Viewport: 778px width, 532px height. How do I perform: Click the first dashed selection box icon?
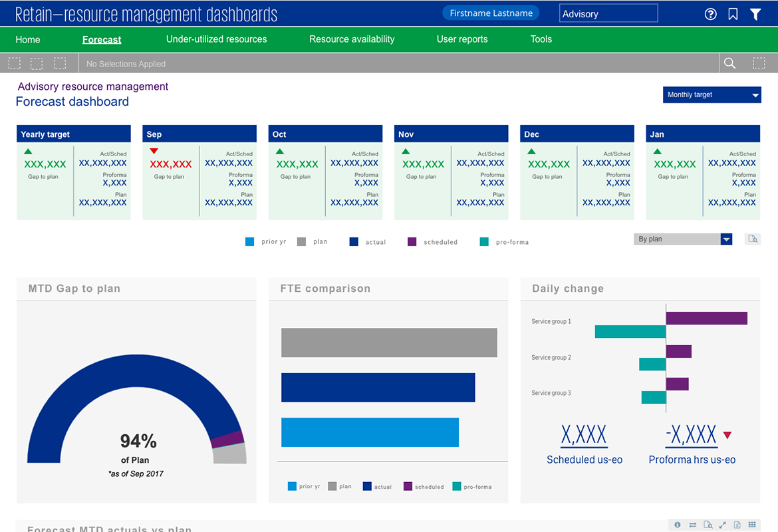tap(15, 63)
